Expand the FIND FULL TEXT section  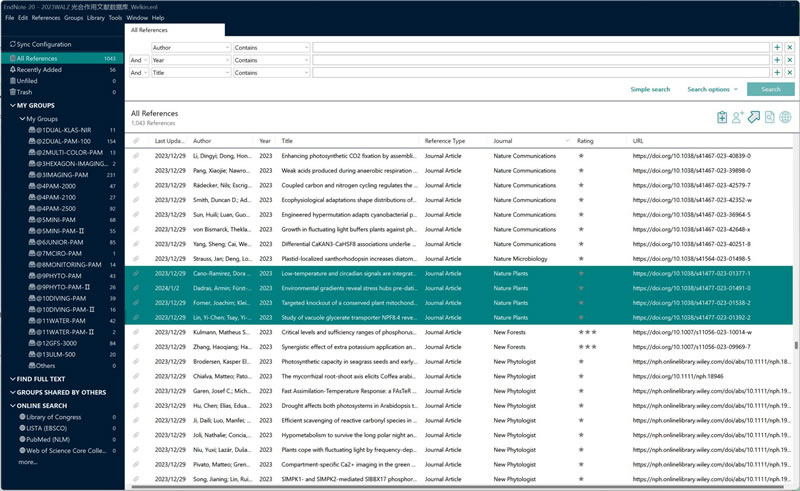(x=10, y=379)
